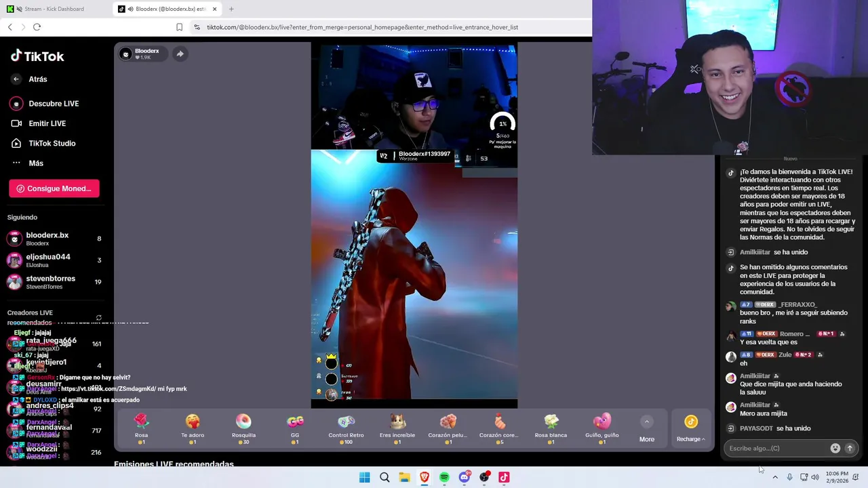Send the Control Retro gift

click(346, 428)
